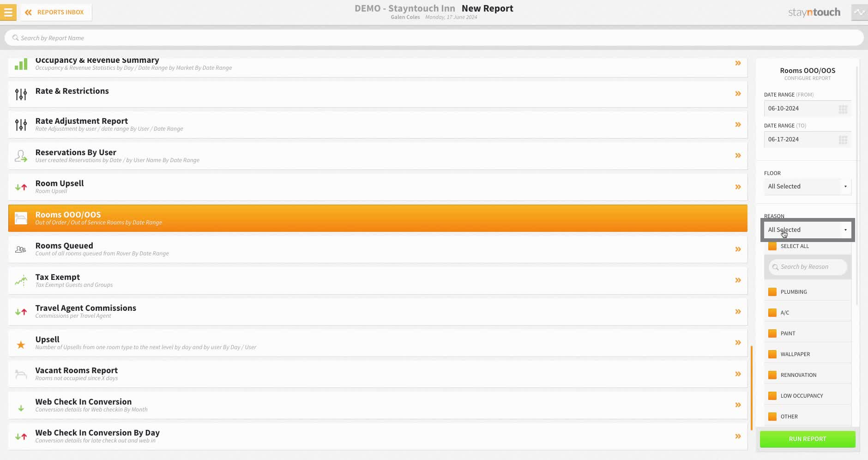Select the Reservations By User report
Viewport: 868px width, 460px height.
[x=378, y=156]
